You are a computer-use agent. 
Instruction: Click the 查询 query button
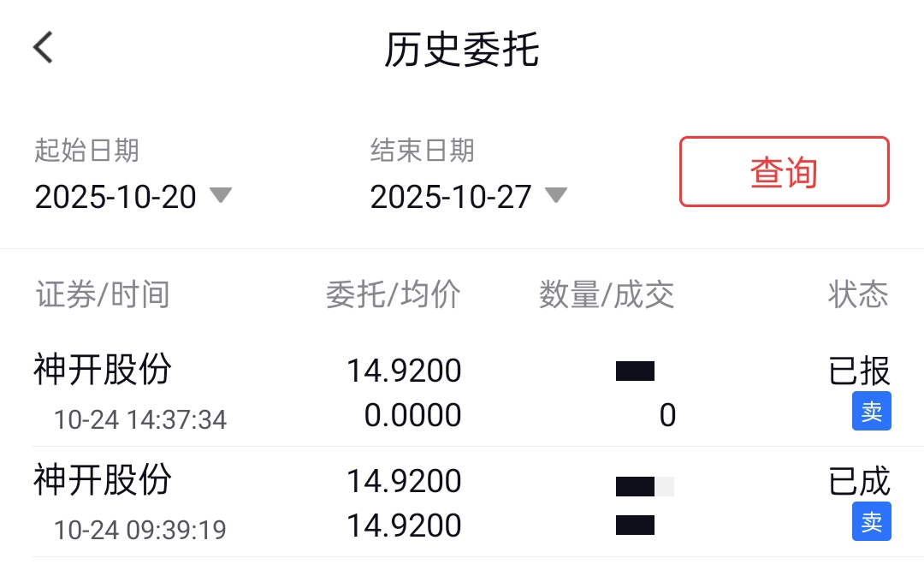[x=784, y=172]
